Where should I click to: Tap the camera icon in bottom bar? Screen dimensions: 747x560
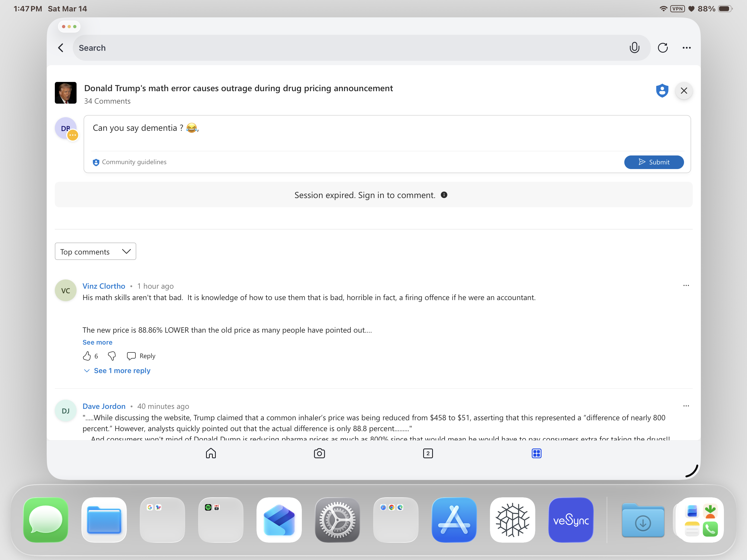click(319, 453)
